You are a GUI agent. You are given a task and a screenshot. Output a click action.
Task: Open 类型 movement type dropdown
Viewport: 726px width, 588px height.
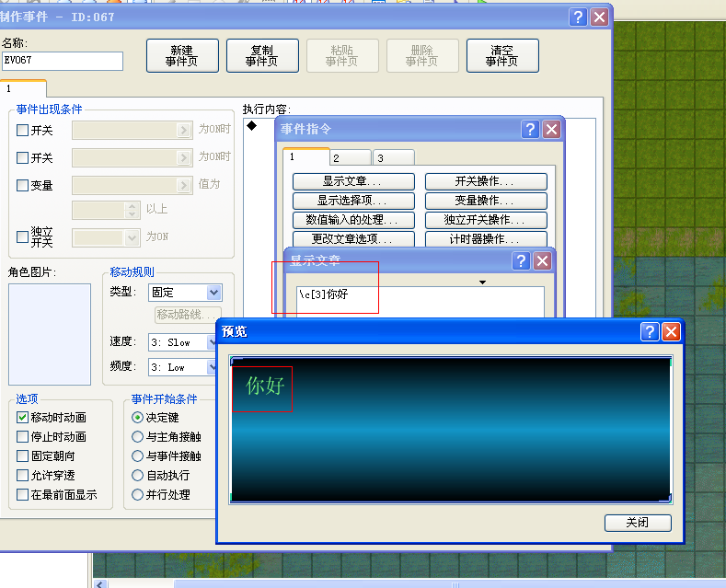point(213,292)
